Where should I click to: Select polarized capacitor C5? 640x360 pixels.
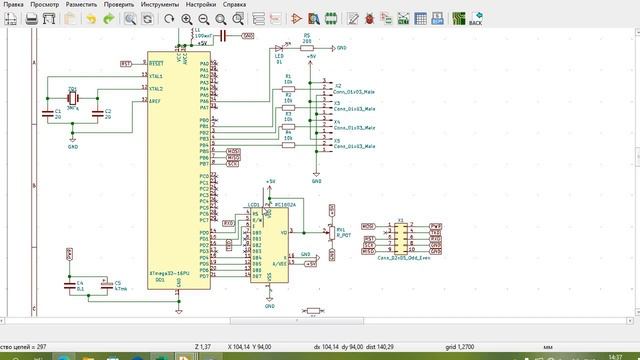click(x=107, y=285)
